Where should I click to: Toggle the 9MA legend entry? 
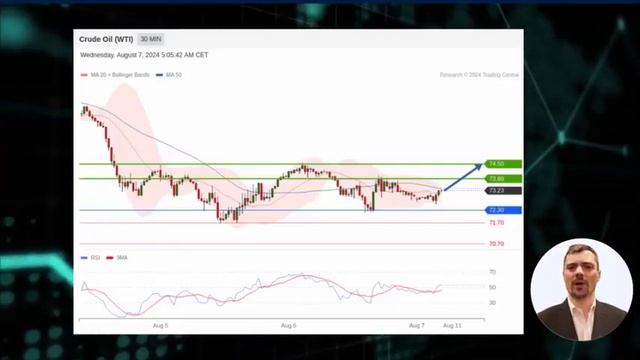click(117, 258)
